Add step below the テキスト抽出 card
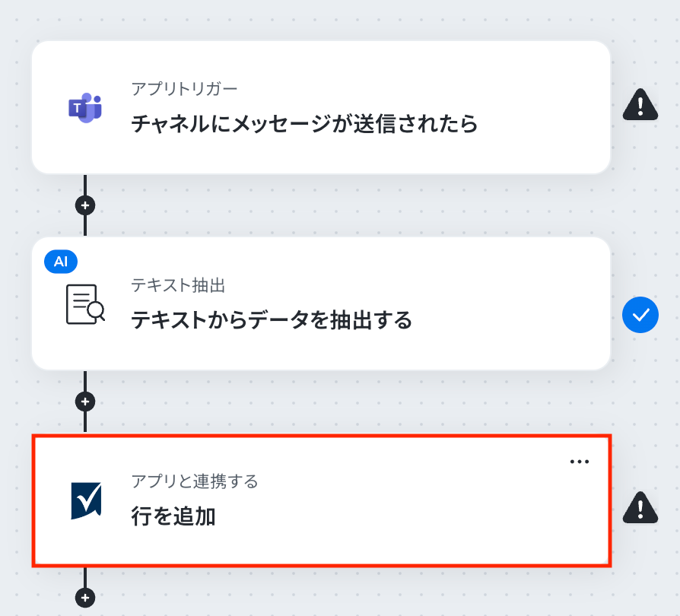The image size is (680, 616). point(85,402)
